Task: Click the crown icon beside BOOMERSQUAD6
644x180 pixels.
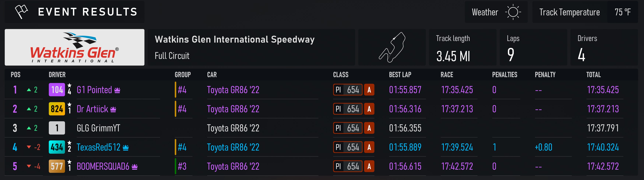Action: click(134, 167)
